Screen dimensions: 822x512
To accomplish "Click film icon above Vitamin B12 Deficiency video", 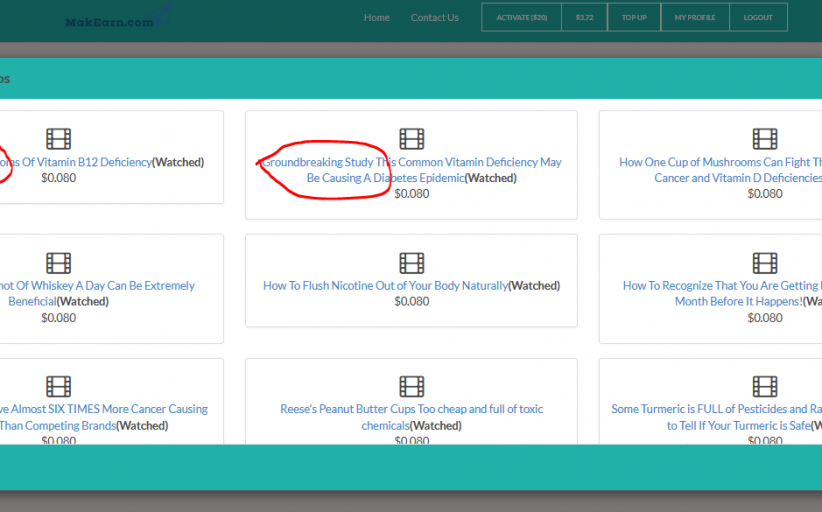I will point(58,139).
